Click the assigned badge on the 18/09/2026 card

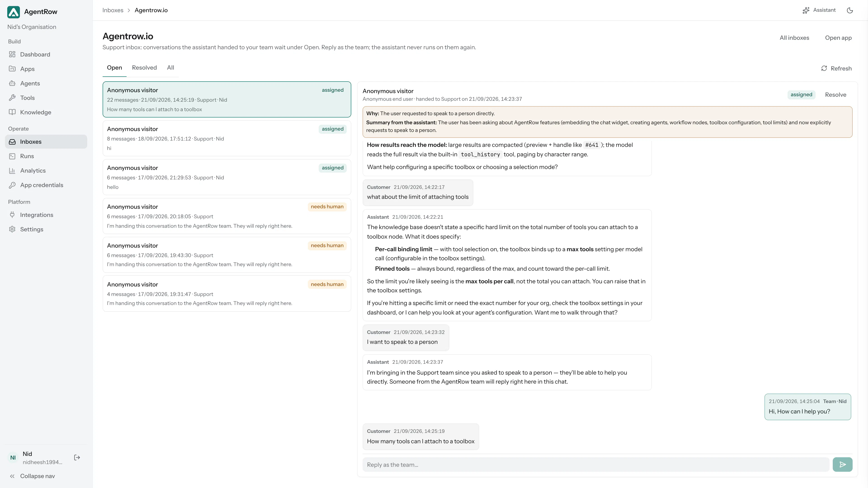[333, 129]
